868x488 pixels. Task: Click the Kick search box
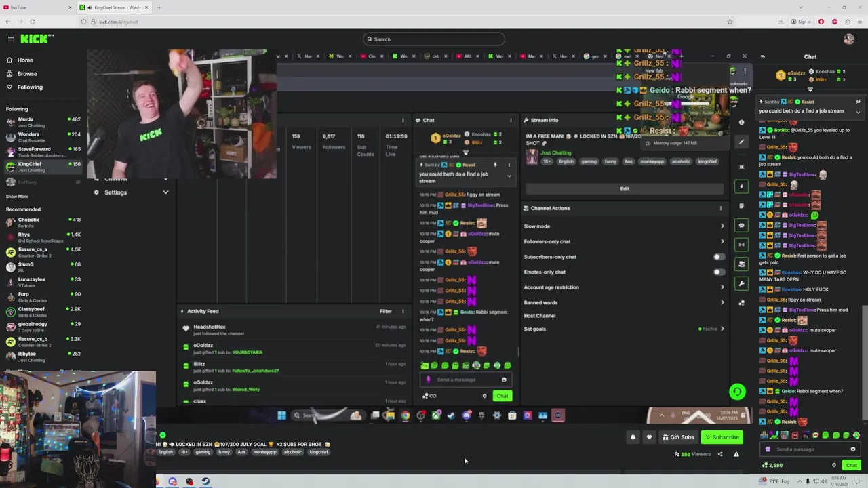[x=434, y=39]
